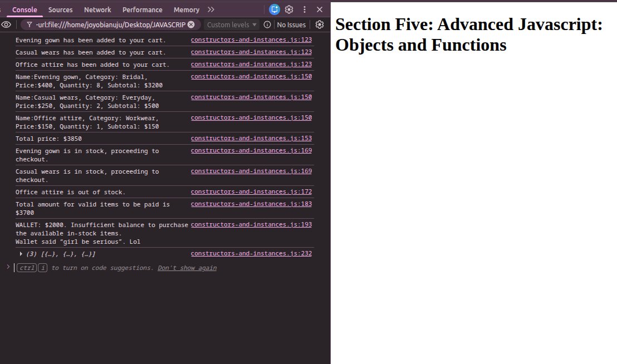Viewport: 617px width, 364px height.
Task: Open source link for Casual wears in stock
Action: coord(251,171)
